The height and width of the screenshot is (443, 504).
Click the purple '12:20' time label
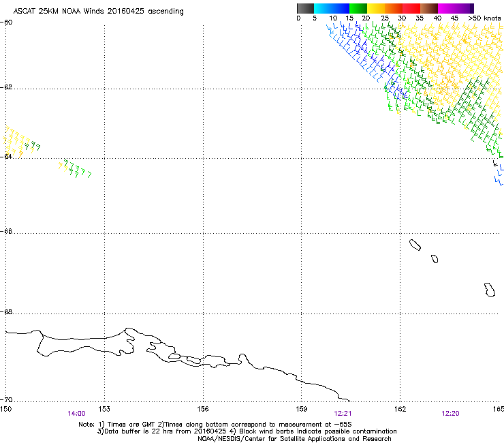point(450,414)
